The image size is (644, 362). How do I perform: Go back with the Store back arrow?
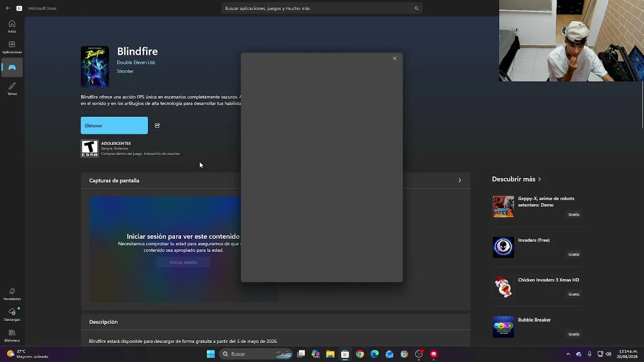(8, 8)
